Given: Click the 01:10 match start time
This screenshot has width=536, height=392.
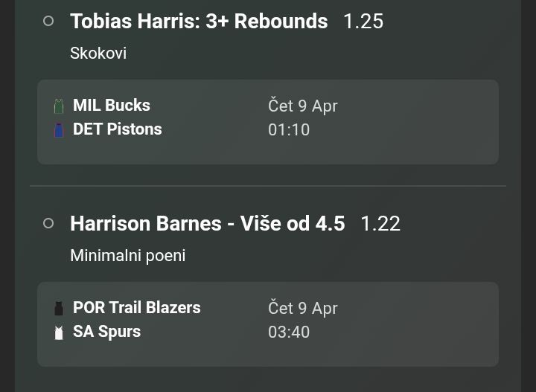Looking at the screenshot, I should [x=289, y=129].
